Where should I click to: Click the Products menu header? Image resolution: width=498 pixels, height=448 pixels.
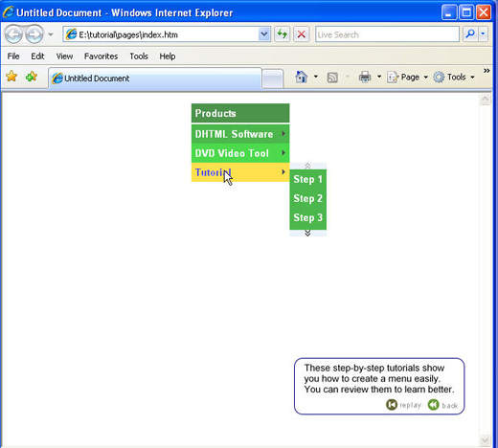[240, 113]
